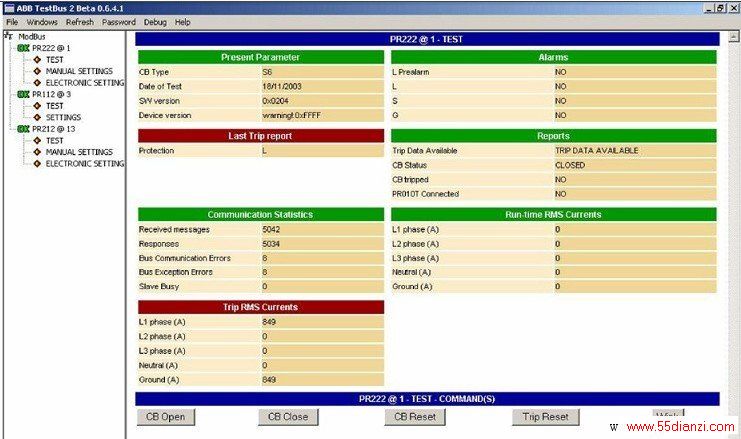Click the diamond icon beside TEST under PR212

tap(37, 140)
